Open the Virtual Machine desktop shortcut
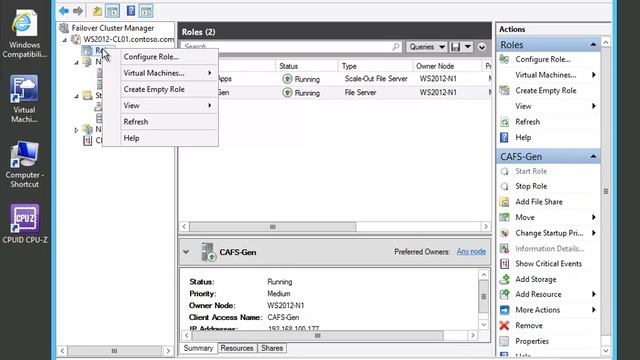 (x=24, y=98)
